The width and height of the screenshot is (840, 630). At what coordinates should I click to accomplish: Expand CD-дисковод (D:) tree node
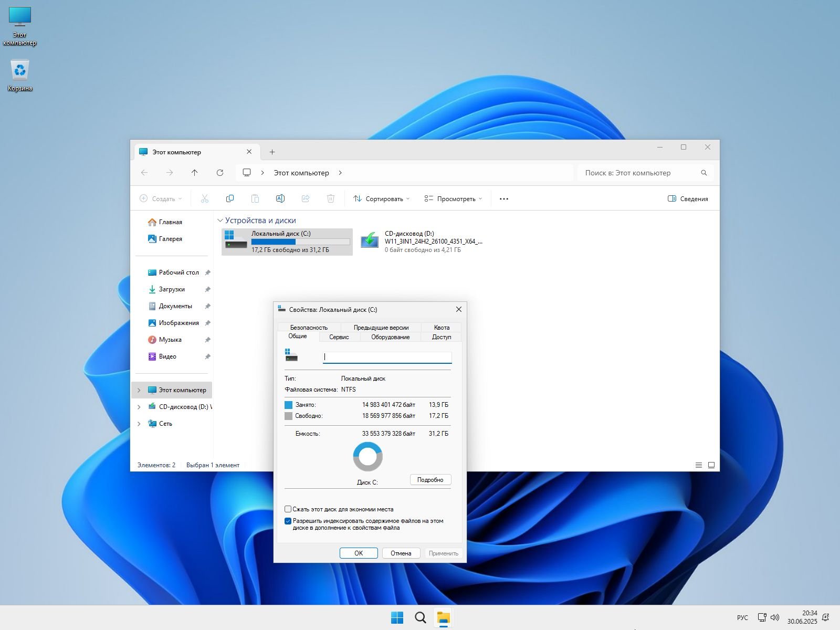(x=139, y=407)
